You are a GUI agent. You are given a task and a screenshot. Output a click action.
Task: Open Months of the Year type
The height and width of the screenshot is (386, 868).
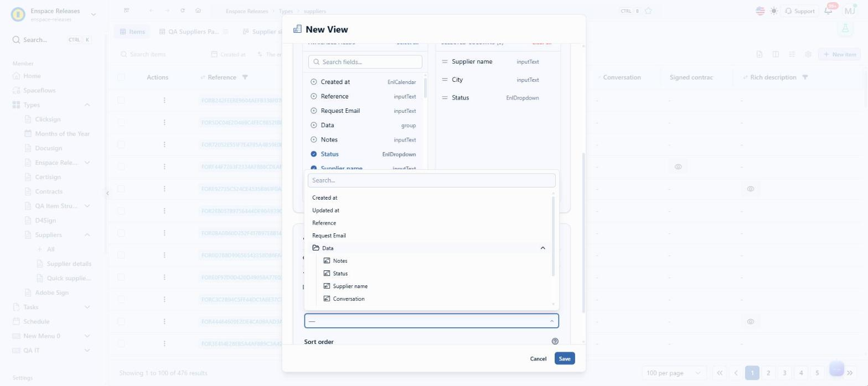tap(62, 134)
